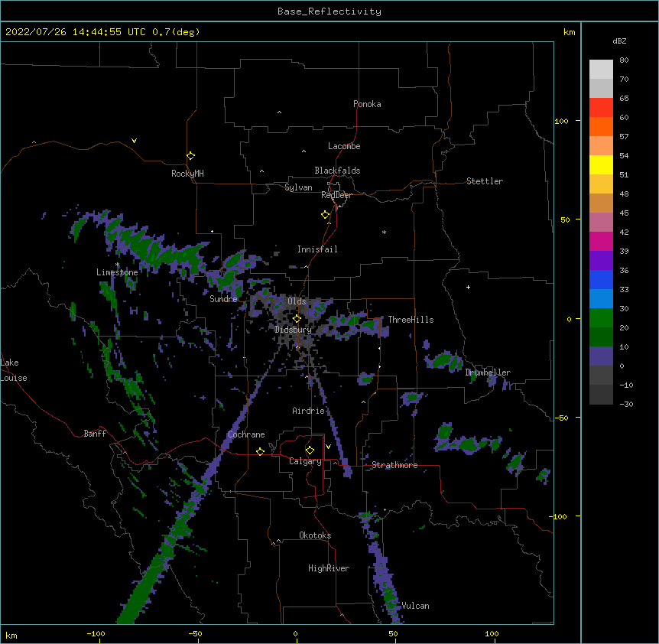This screenshot has height=644, width=659.
Task: Click the Didsbury town label
Action: tap(293, 330)
